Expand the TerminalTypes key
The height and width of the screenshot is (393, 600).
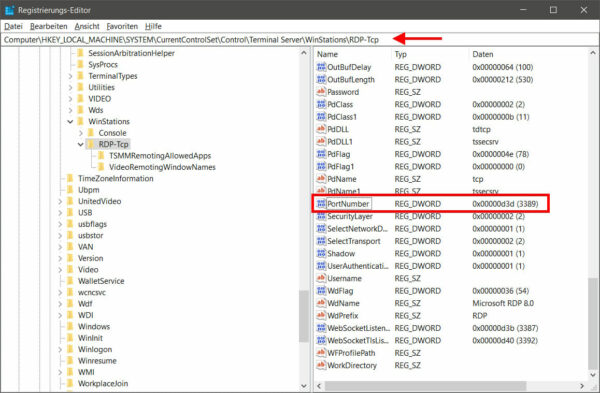point(70,76)
